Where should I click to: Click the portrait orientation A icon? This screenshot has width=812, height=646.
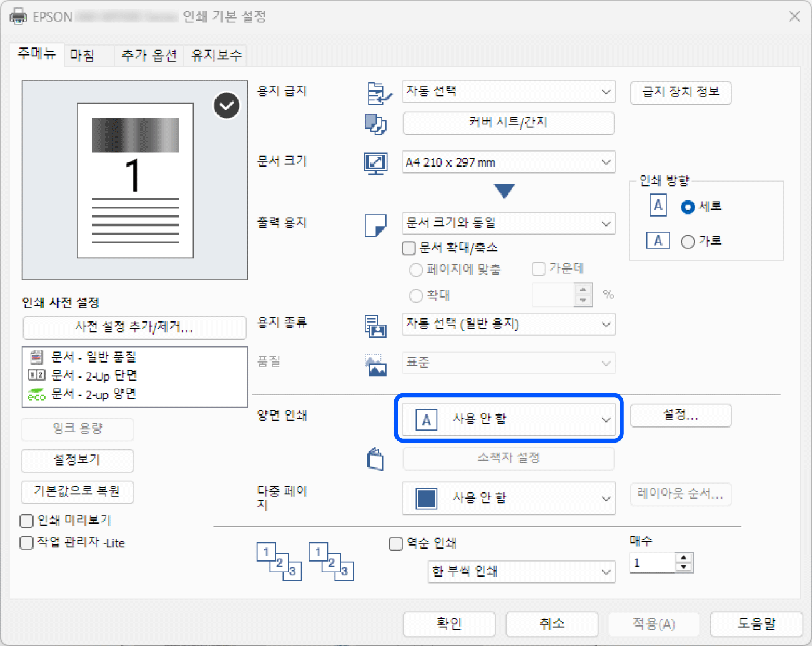click(x=658, y=206)
